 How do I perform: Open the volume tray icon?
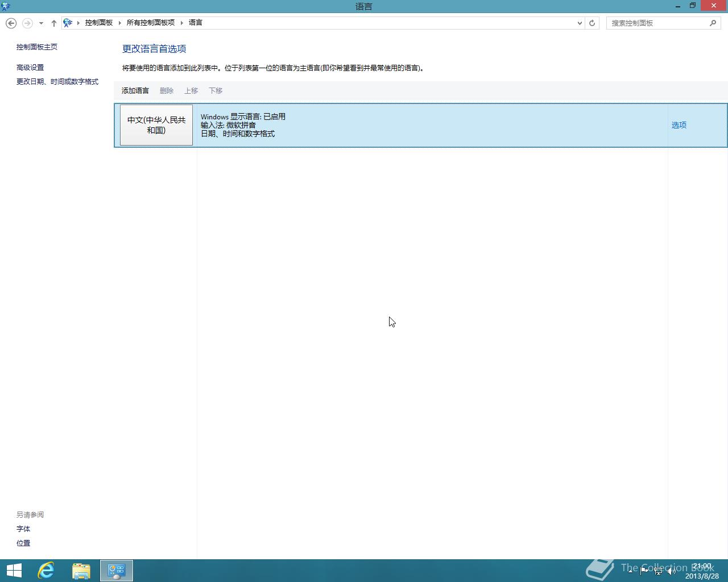(672, 571)
